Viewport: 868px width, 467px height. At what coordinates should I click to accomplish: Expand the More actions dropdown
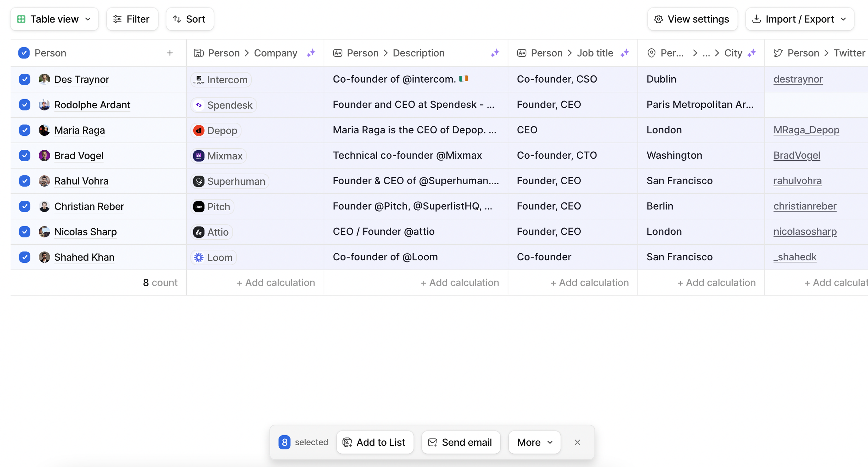534,442
